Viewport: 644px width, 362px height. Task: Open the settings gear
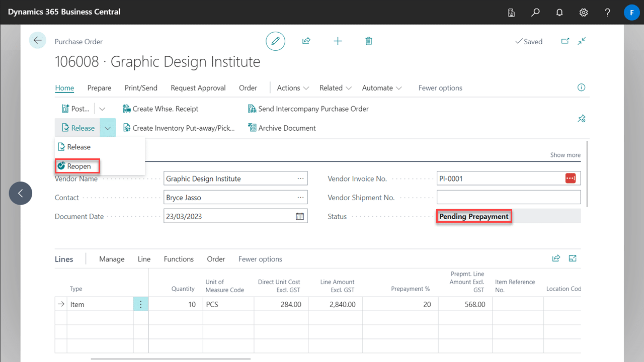tap(584, 13)
